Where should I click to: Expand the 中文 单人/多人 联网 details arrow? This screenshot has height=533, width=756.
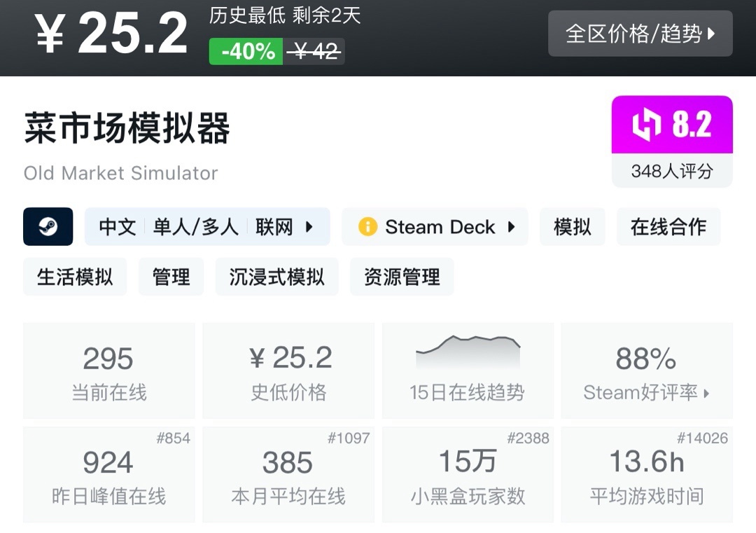click(x=309, y=227)
